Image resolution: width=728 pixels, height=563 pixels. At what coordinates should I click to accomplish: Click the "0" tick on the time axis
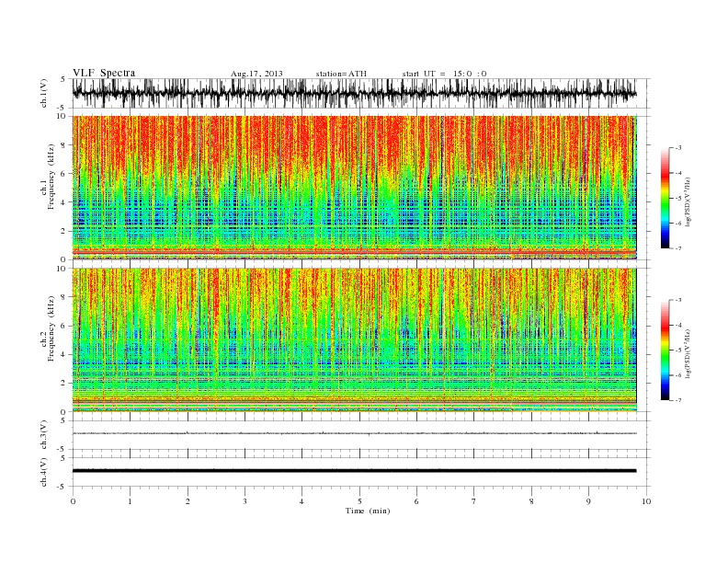(73, 501)
